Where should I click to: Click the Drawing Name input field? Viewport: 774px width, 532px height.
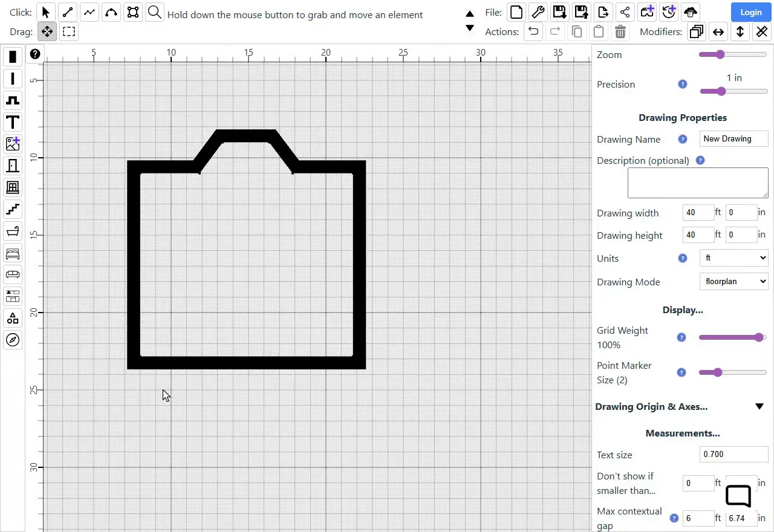coord(733,139)
